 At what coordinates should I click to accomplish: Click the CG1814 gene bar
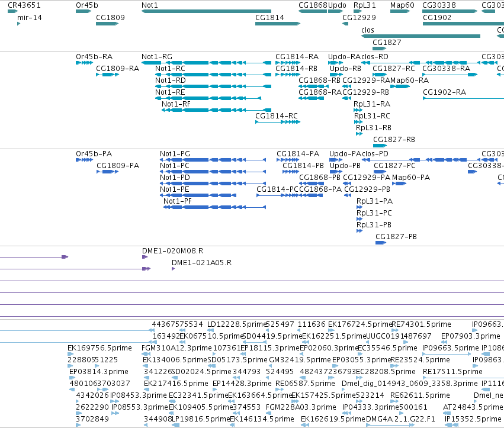[x=278, y=24]
